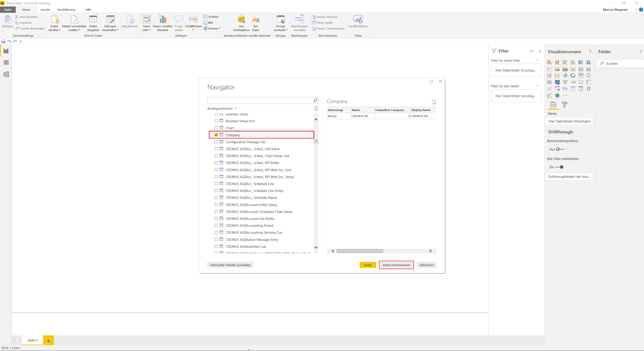Open the Modellierung ribbon tab
The image size is (644, 351).
pos(66,9)
